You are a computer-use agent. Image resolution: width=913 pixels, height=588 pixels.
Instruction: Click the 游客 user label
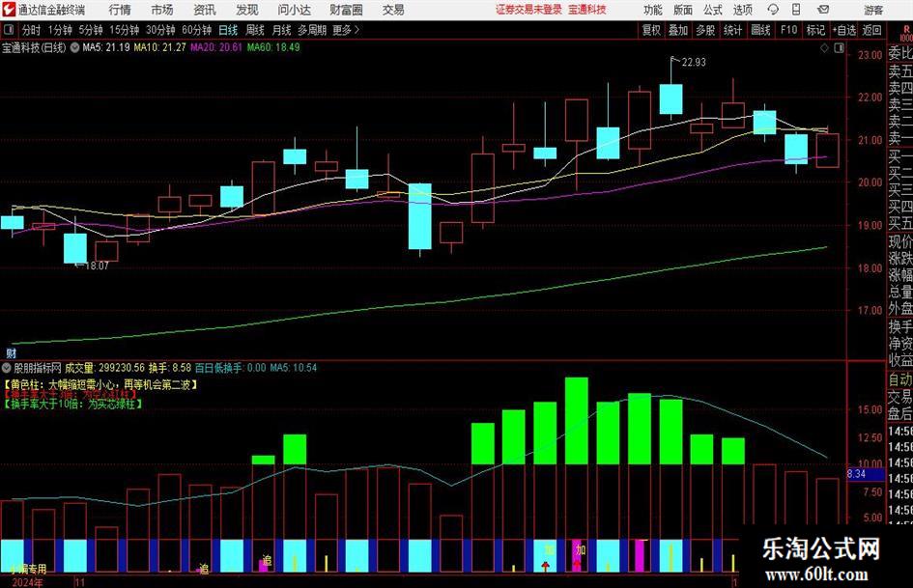pos(872,10)
